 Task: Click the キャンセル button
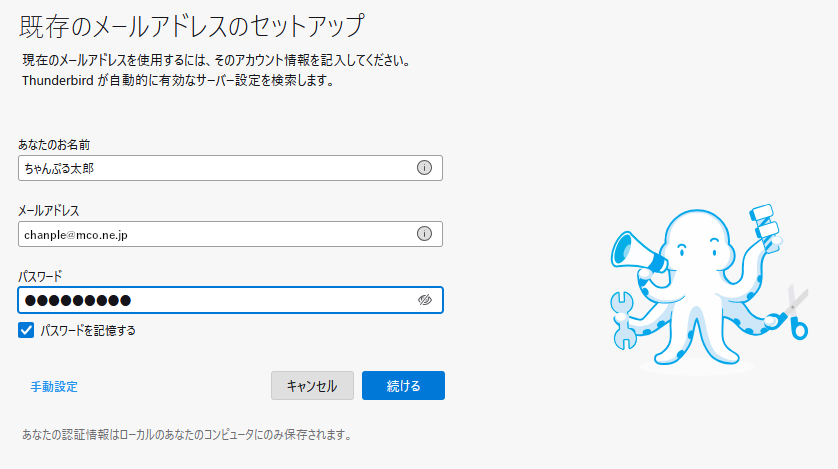(312, 386)
